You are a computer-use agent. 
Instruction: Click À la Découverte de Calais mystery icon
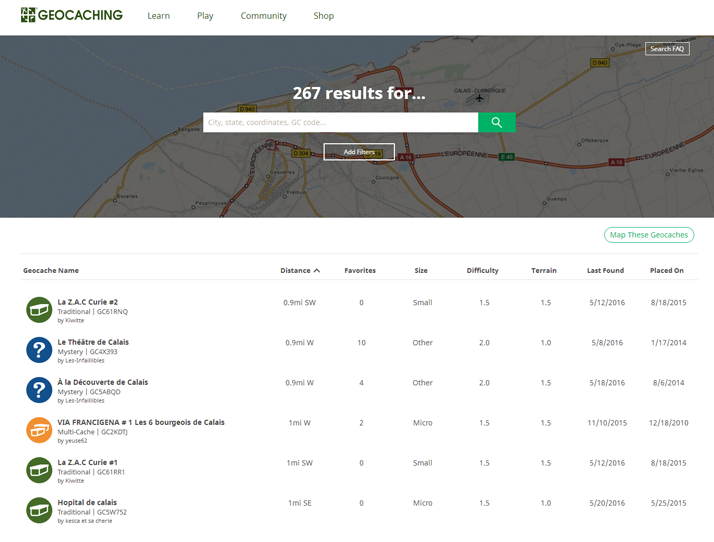(x=39, y=389)
